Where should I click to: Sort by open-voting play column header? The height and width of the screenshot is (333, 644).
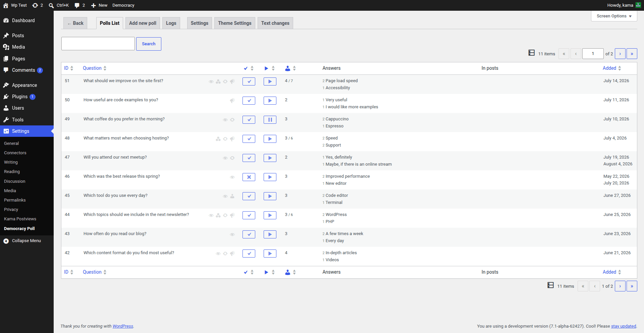[270, 68]
